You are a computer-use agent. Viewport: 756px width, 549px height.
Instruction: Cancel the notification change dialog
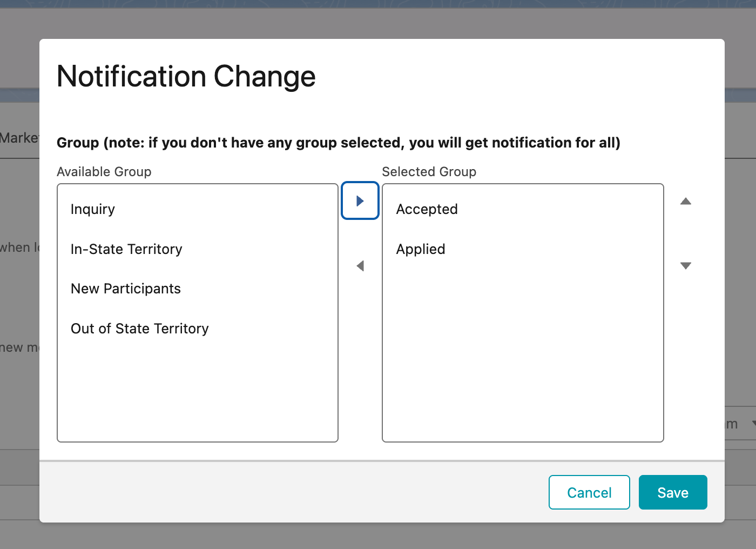[589, 492]
